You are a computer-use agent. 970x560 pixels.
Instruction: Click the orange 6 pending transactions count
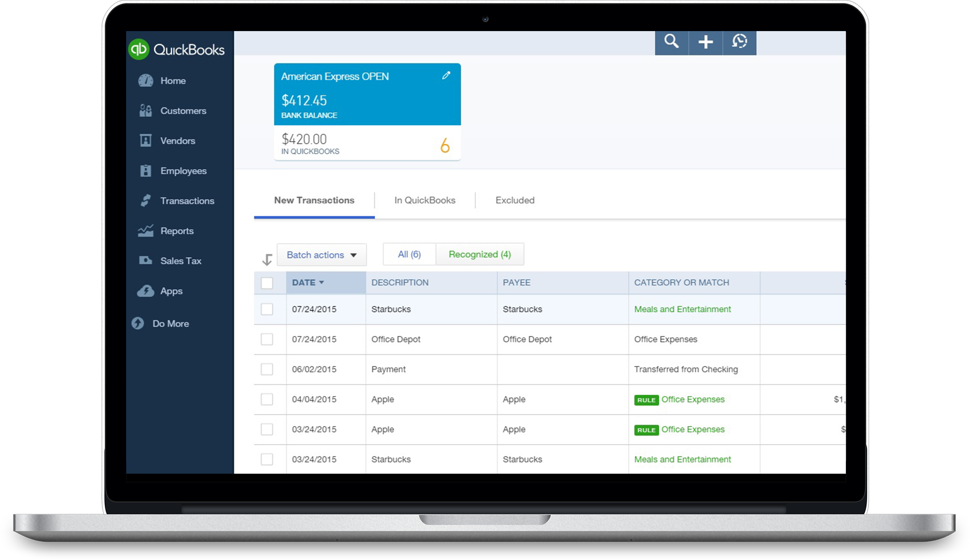[x=445, y=145]
